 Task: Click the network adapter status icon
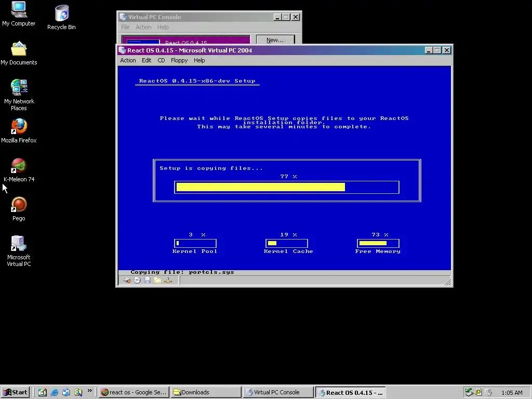coord(168,280)
